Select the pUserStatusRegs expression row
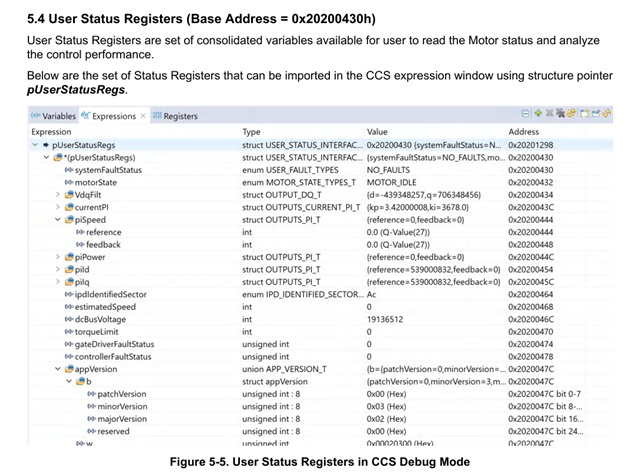 pos(320,145)
